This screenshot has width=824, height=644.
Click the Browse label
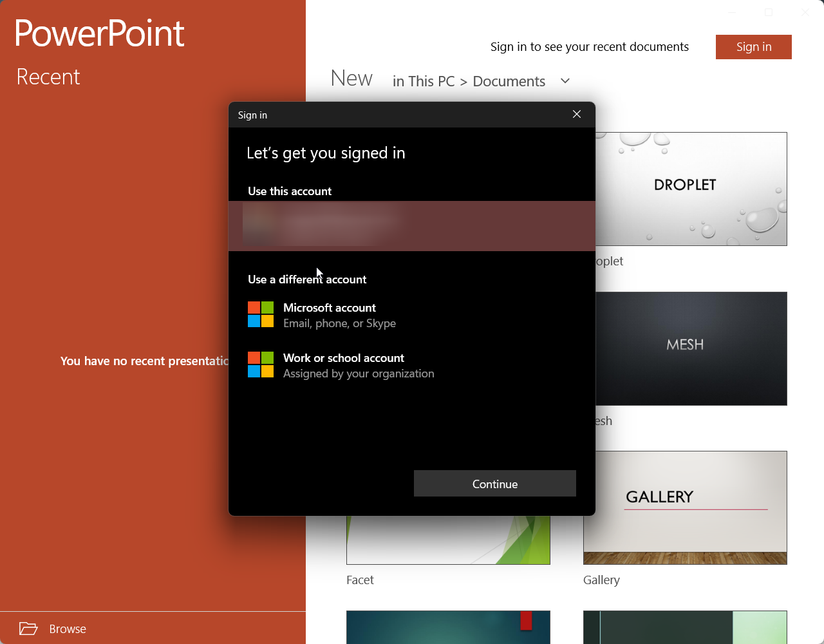tap(68, 629)
